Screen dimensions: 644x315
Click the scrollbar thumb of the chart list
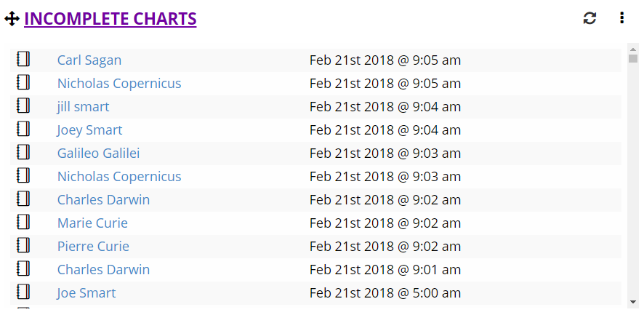633,59
